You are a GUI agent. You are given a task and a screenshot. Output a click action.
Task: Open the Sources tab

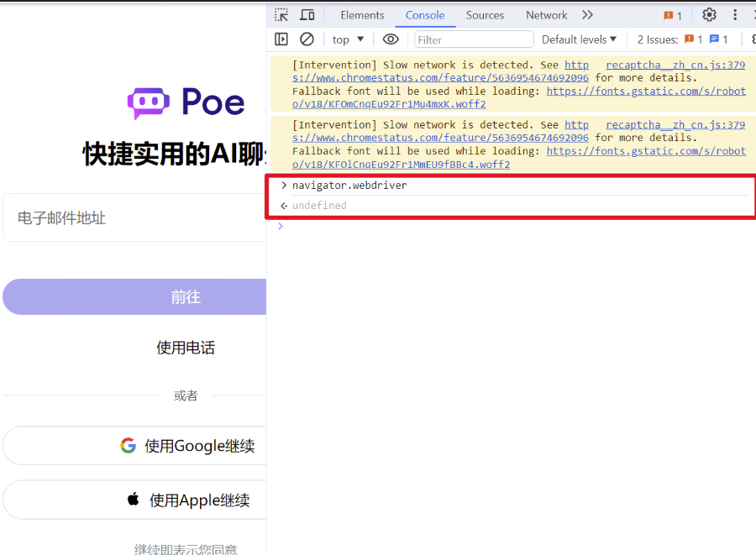pyautogui.click(x=485, y=15)
